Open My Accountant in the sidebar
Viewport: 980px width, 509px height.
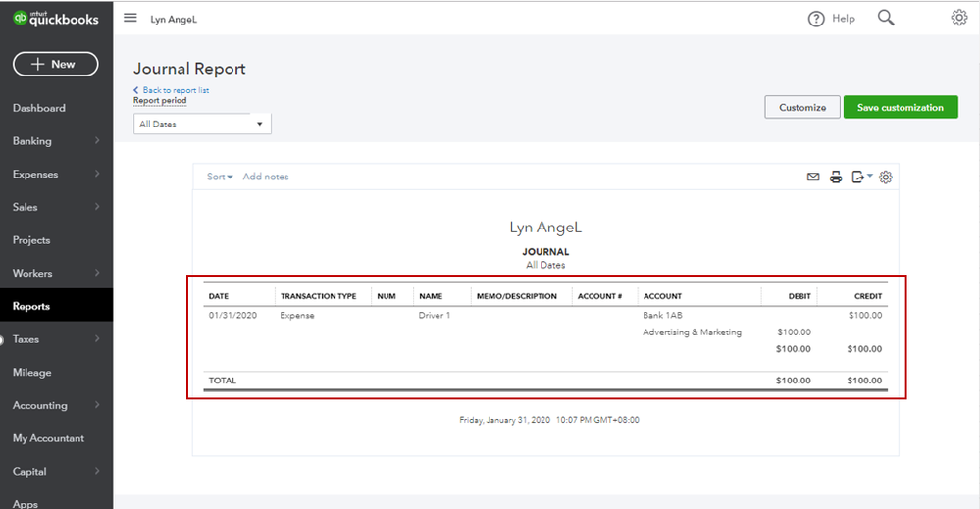(x=48, y=439)
